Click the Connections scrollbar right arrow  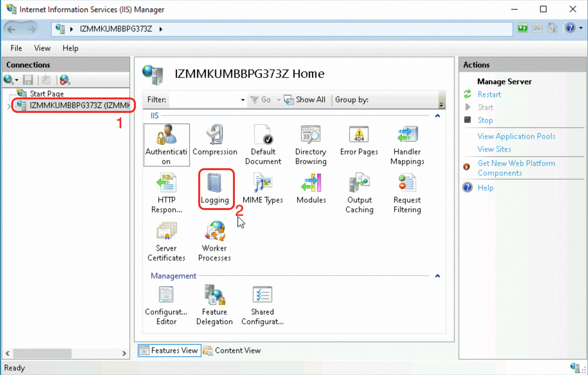(x=124, y=353)
